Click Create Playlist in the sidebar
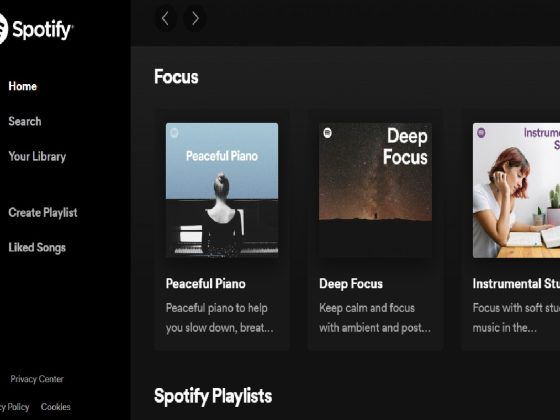The image size is (560, 420). 43,212
